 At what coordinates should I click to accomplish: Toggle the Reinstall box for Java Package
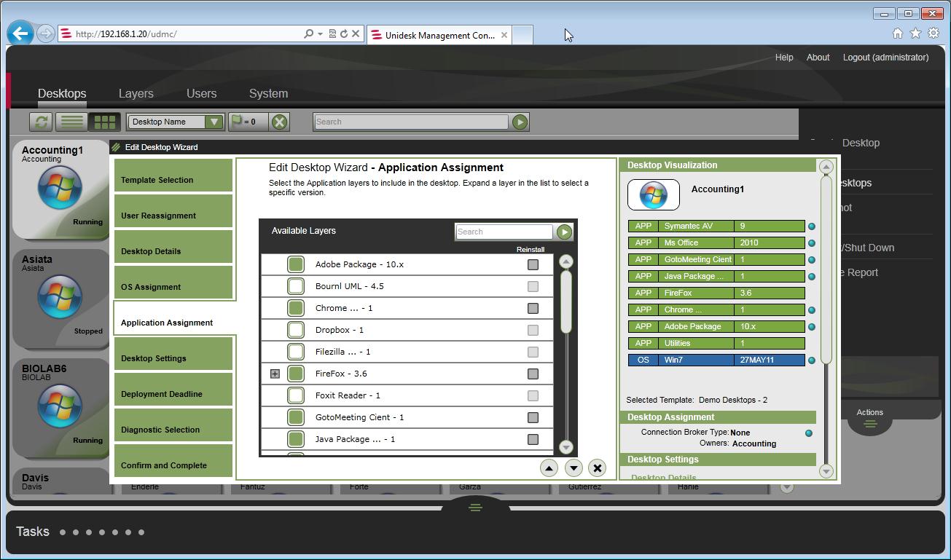point(533,440)
